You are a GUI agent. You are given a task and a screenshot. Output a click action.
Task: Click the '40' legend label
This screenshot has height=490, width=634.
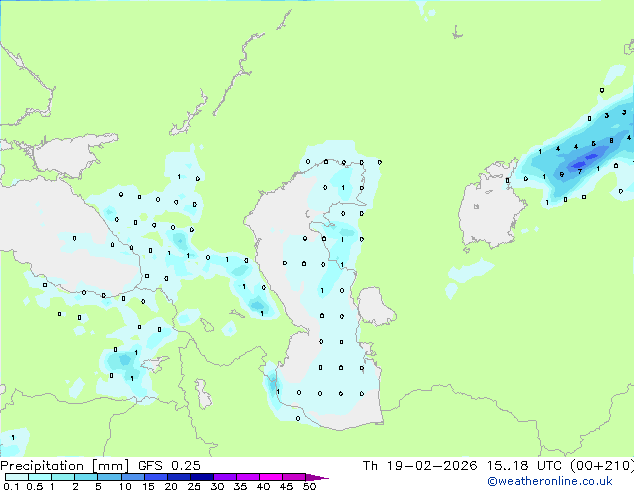263,486
